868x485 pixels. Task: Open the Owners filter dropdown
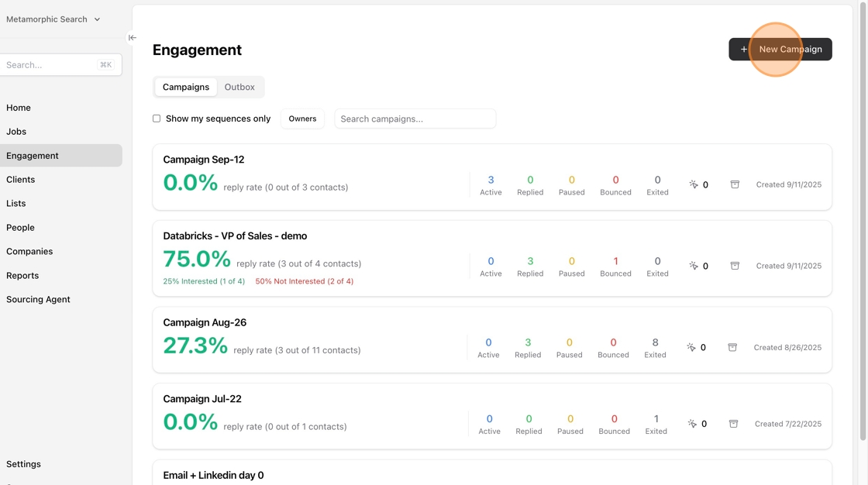pyautogui.click(x=302, y=119)
